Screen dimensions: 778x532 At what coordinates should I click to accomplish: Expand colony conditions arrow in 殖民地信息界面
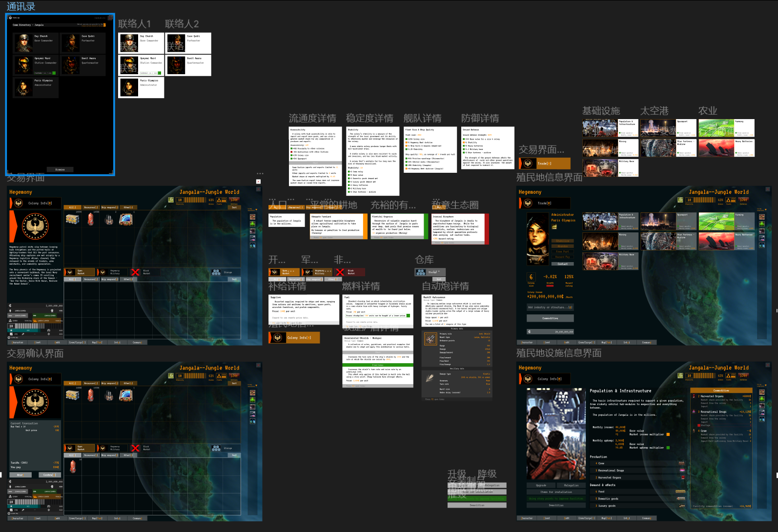(x=766, y=210)
